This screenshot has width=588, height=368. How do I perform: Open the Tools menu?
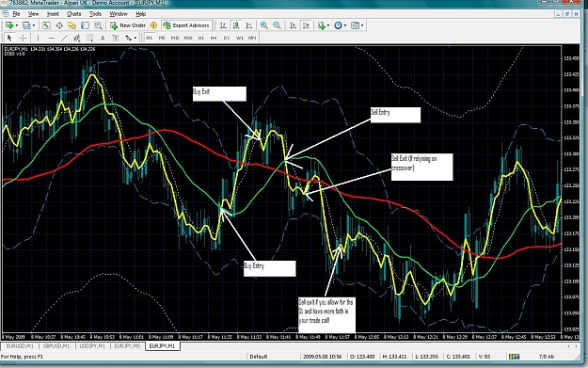(95, 14)
